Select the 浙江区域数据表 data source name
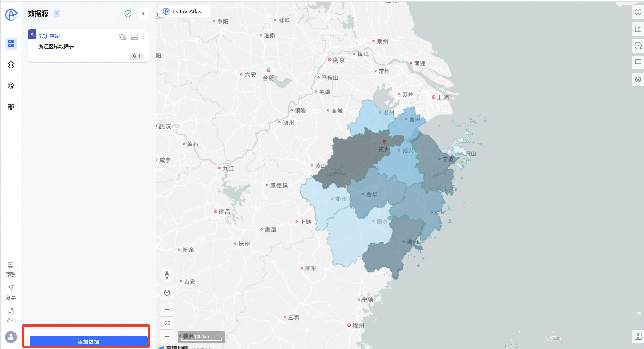The height and width of the screenshot is (349, 644). tap(56, 47)
